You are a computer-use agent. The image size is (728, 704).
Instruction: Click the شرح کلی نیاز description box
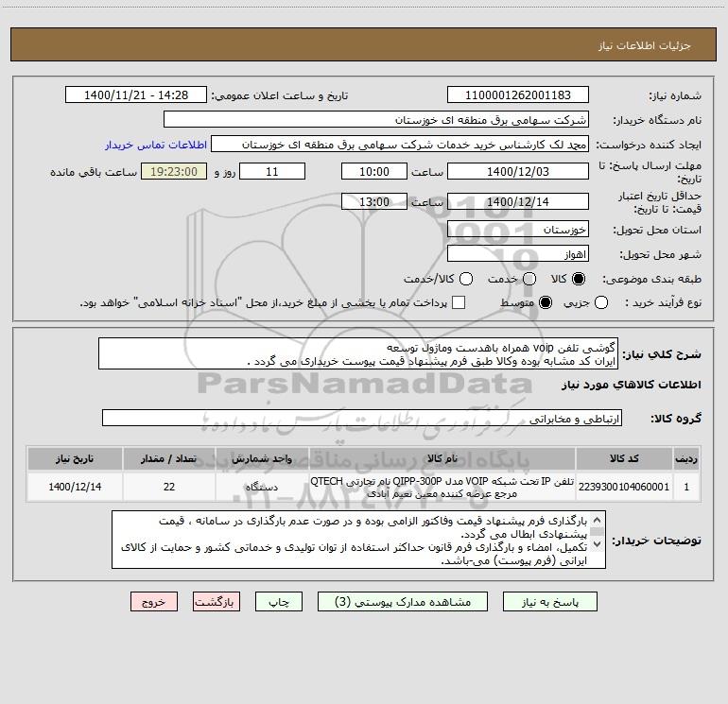coord(358,354)
